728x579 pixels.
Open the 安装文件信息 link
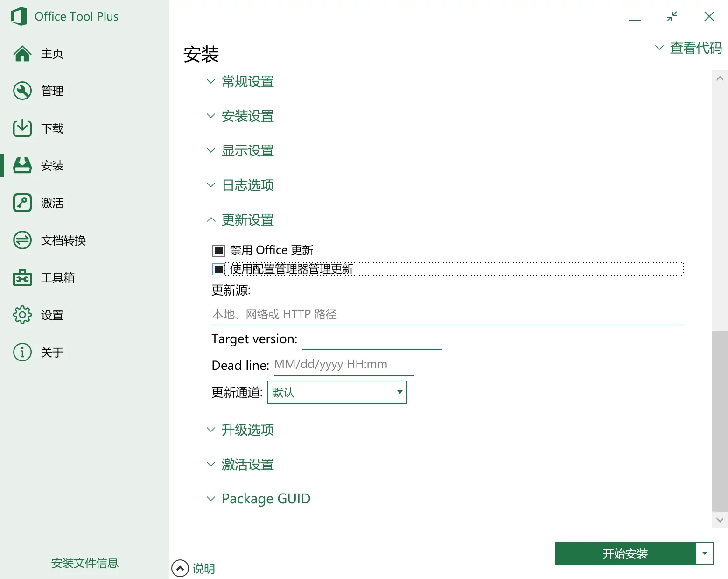click(84, 563)
